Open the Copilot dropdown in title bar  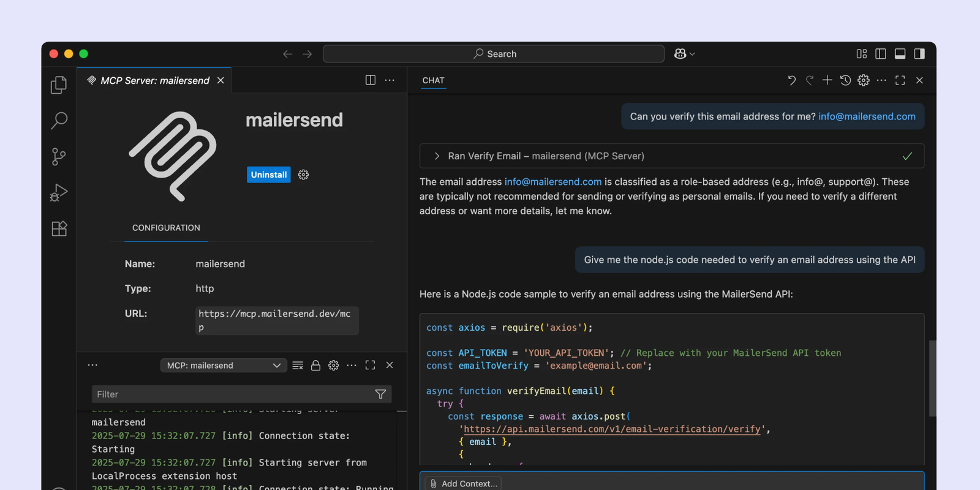(684, 54)
